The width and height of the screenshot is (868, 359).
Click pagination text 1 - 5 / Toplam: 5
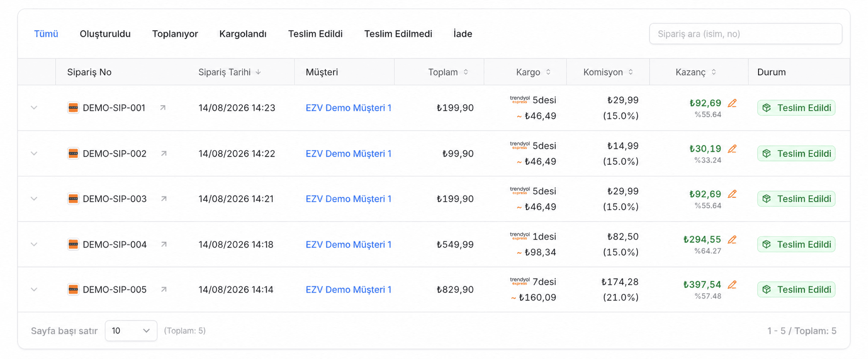click(802, 331)
